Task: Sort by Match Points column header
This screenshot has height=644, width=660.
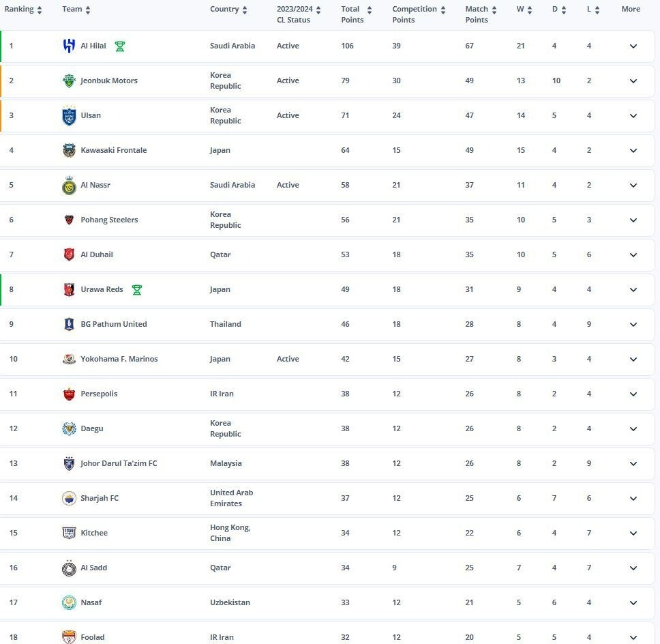Action: [x=477, y=14]
